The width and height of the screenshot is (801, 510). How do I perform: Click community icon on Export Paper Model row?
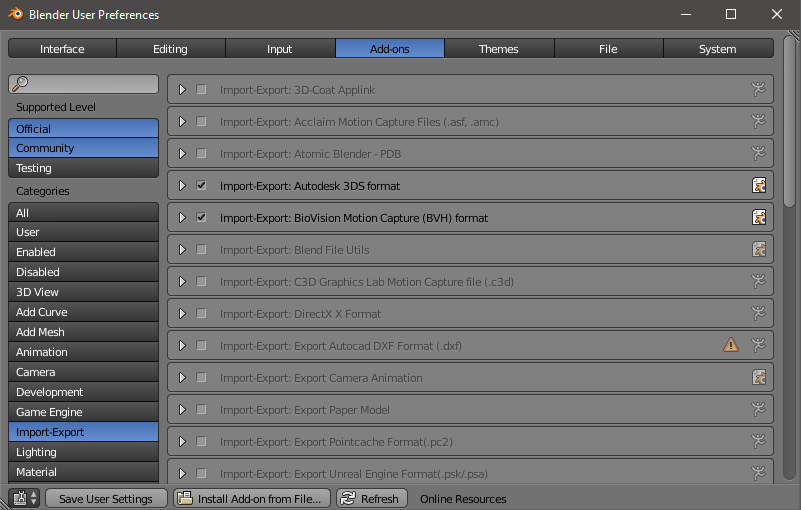click(759, 409)
